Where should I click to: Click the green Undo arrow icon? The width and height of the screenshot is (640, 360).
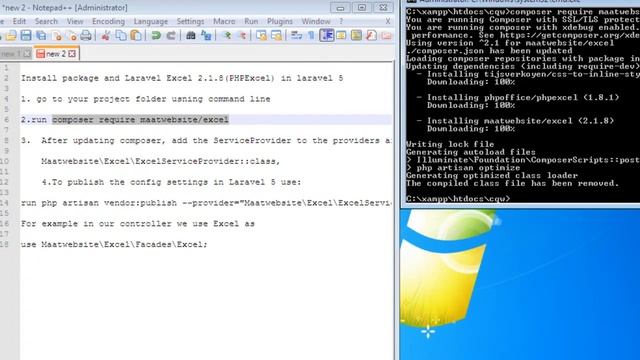(x=156, y=36)
